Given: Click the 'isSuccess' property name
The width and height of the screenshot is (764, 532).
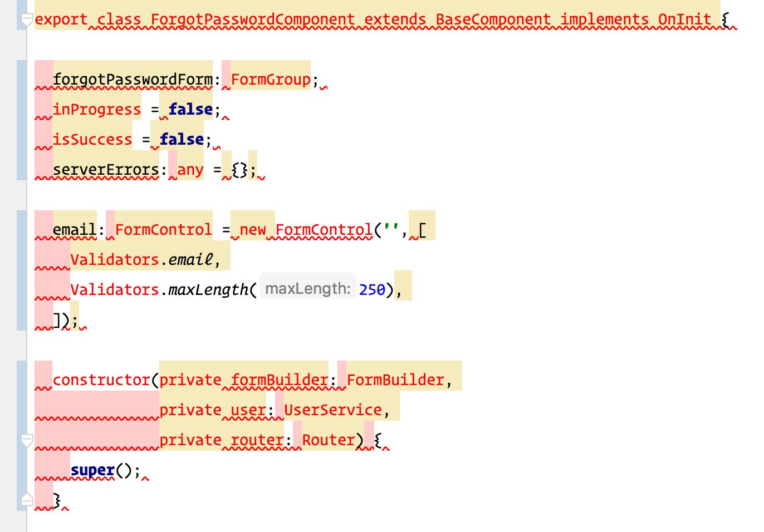Looking at the screenshot, I should click(x=92, y=140).
